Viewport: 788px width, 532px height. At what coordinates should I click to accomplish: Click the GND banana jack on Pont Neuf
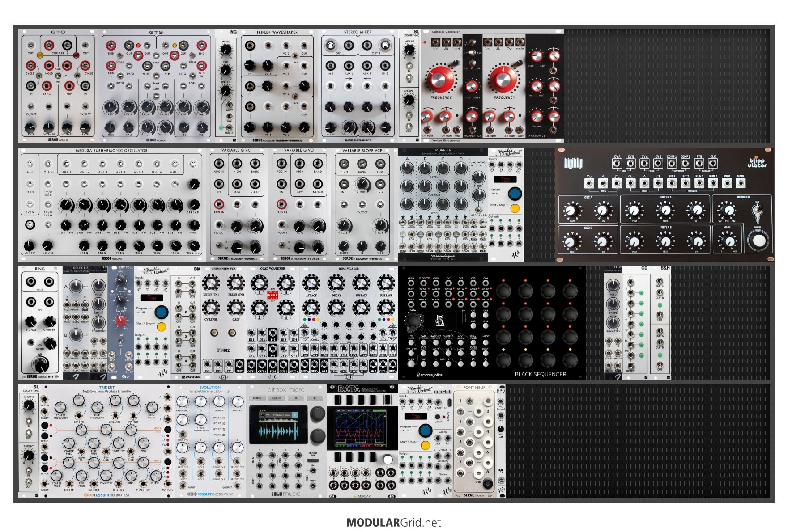(x=487, y=484)
